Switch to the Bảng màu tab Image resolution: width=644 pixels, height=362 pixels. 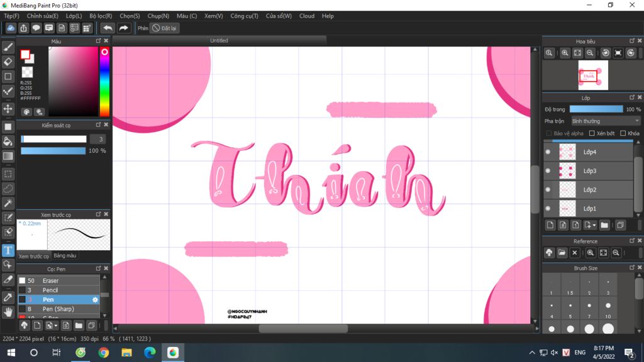65,256
